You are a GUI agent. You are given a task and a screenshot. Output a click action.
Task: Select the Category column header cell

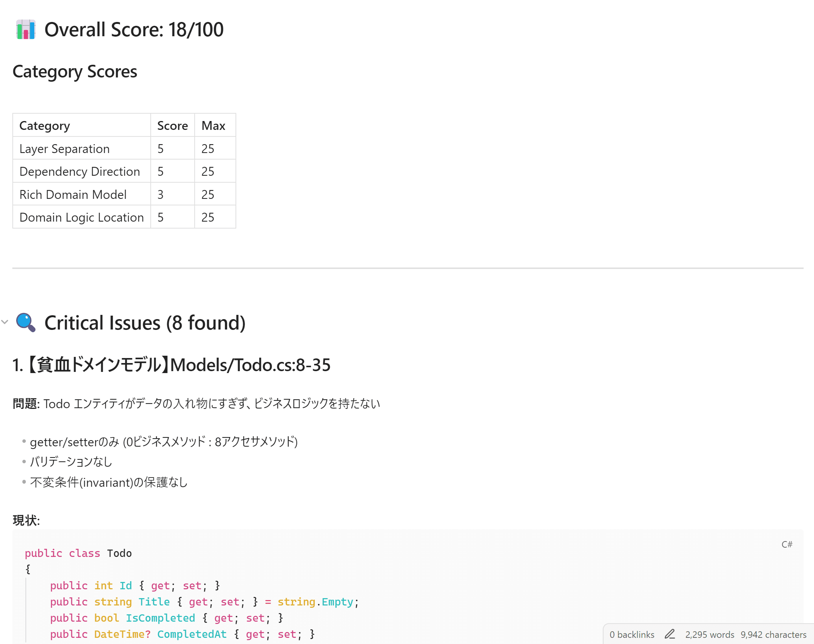45,126
